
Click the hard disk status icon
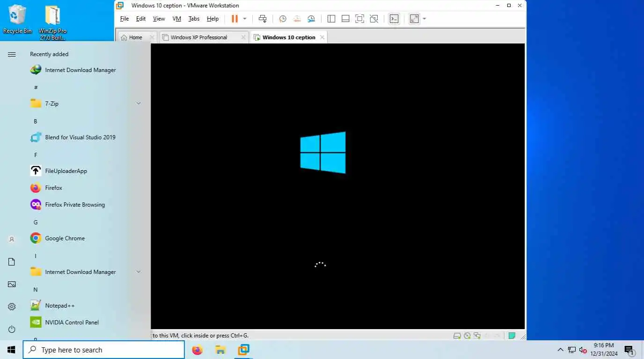457,336
